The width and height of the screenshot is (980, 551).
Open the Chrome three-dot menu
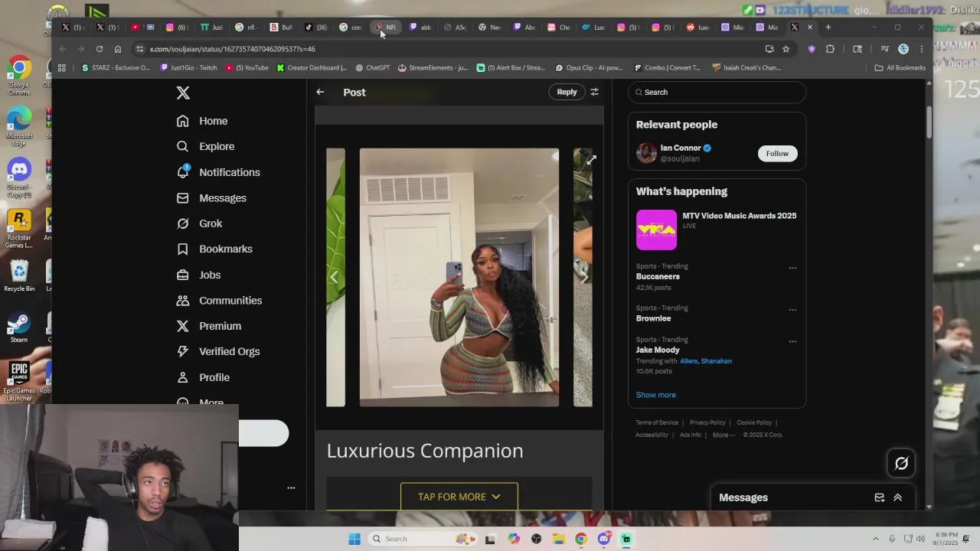pyautogui.click(x=922, y=49)
